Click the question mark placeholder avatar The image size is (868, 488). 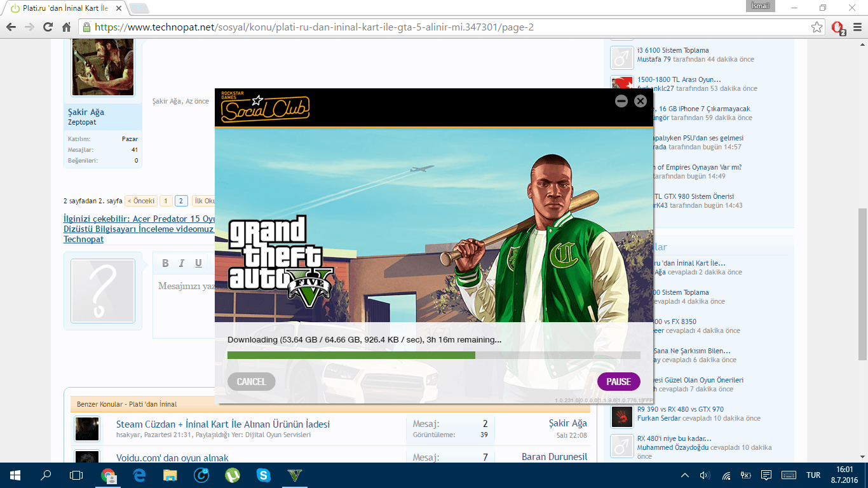pyautogui.click(x=103, y=291)
